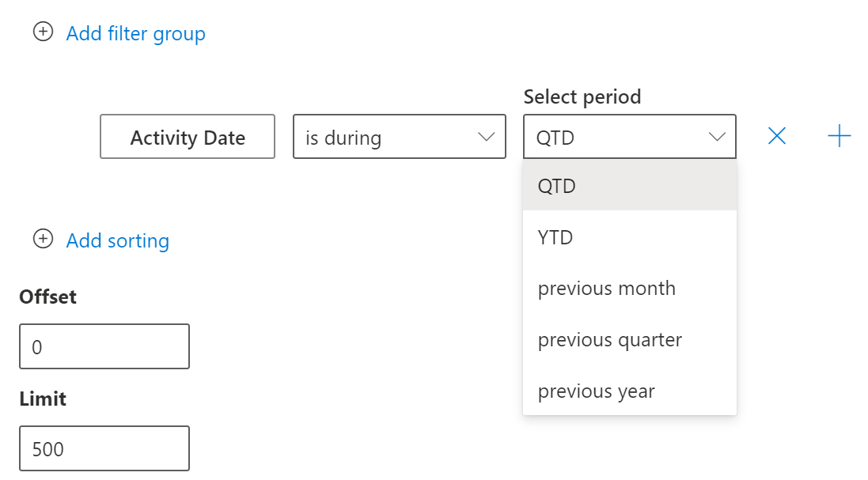
Task: Click into the Limit input field showing 500
Action: pyautogui.click(x=104, y=448)
